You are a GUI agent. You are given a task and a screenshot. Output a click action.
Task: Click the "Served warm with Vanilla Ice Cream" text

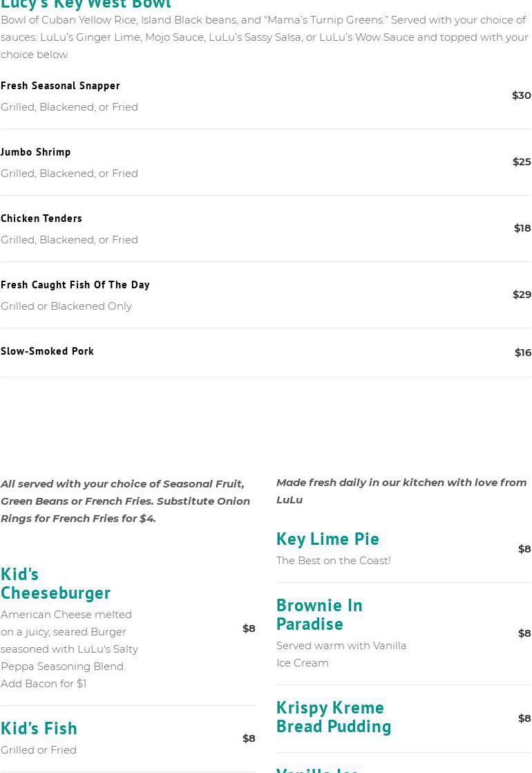[341, 654]
